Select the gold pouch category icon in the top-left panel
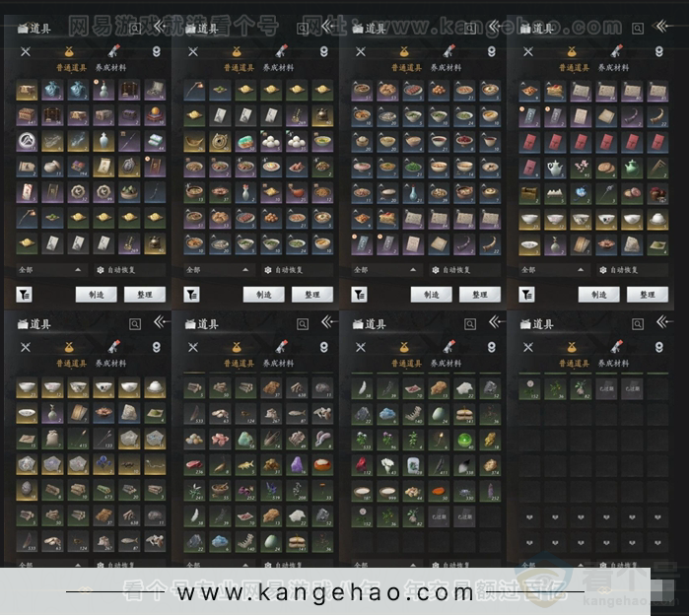Viewport: 689px width, 616px height. tap(69, 52)
